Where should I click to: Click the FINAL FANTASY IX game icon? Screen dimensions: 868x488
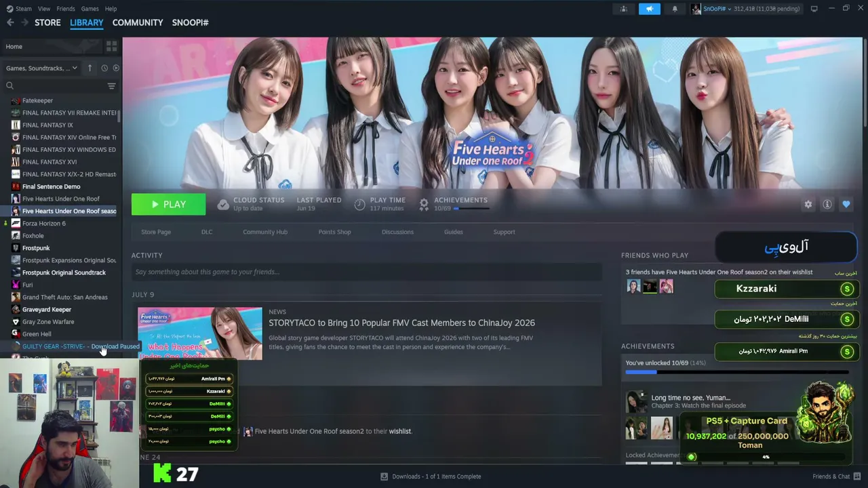coord(16,125)
